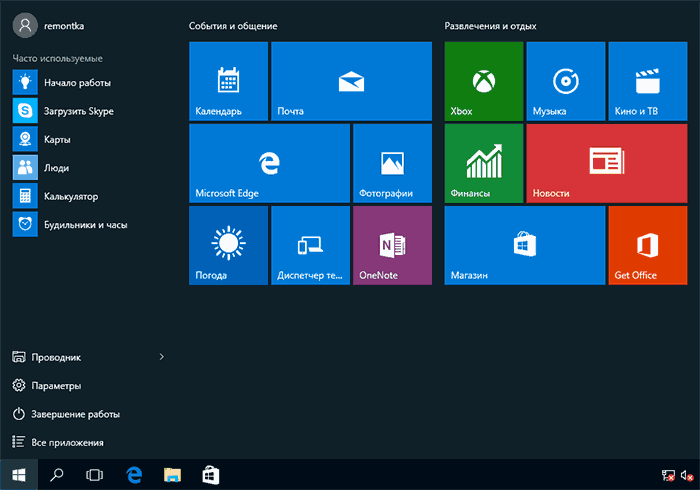The height and width of the screenshot is (490, 700).
Task: Open the Finance (Финансы) tile
Action: pos(482,163)
